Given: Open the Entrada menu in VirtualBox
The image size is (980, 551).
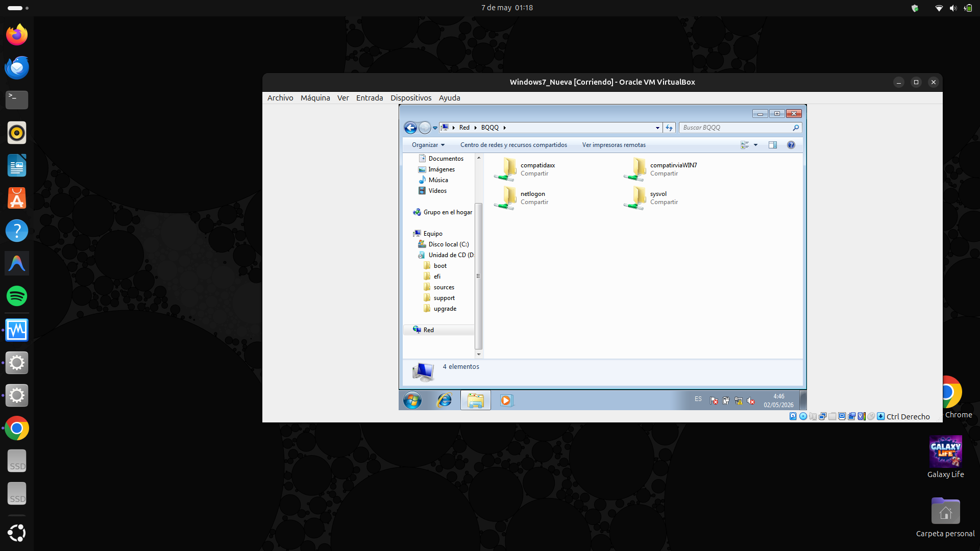Looking at the screenshot, I should pos(370,98).
